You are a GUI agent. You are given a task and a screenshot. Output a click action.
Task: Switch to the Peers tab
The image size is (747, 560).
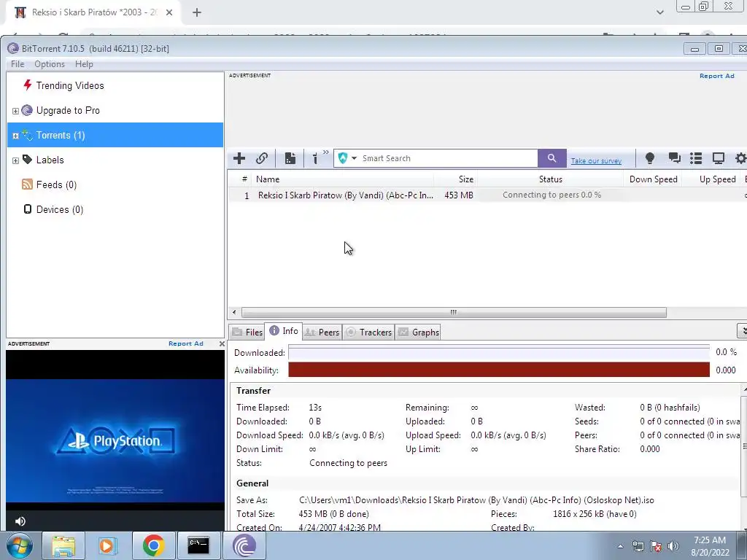pos(322,332)
